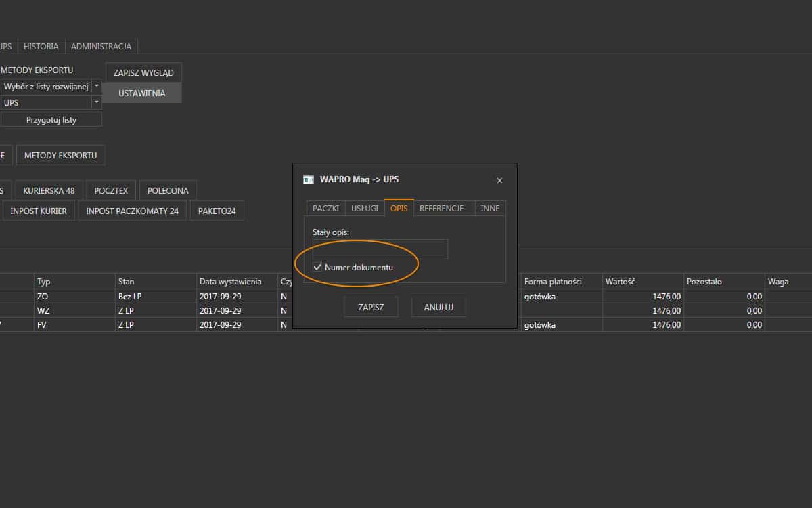Click the ZAPISZ WYGLĄD button
This screenshot has width=812, height=508.
[143, 72]
